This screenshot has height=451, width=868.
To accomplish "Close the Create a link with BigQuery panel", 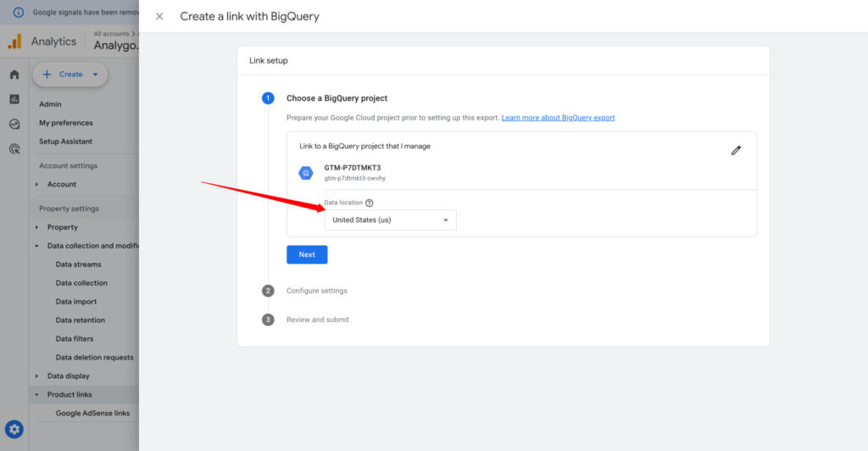I will (159, 16).
